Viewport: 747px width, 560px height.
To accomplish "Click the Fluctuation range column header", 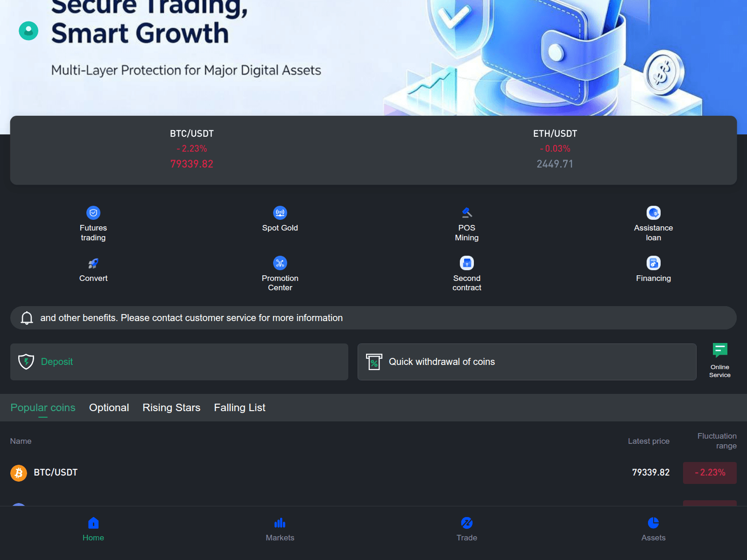I will click(x=717, y=441).
